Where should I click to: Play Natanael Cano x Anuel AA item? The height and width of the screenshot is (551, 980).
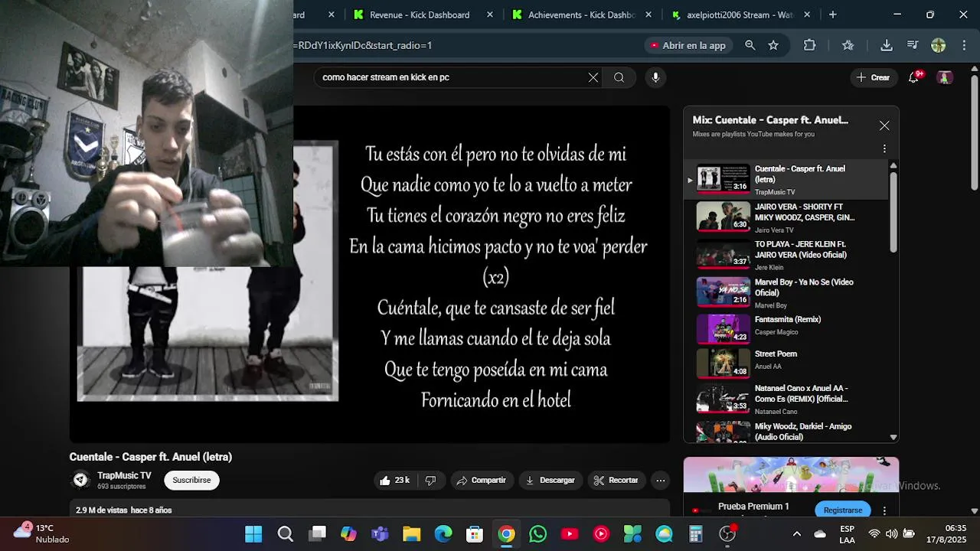tap(786, 399)
